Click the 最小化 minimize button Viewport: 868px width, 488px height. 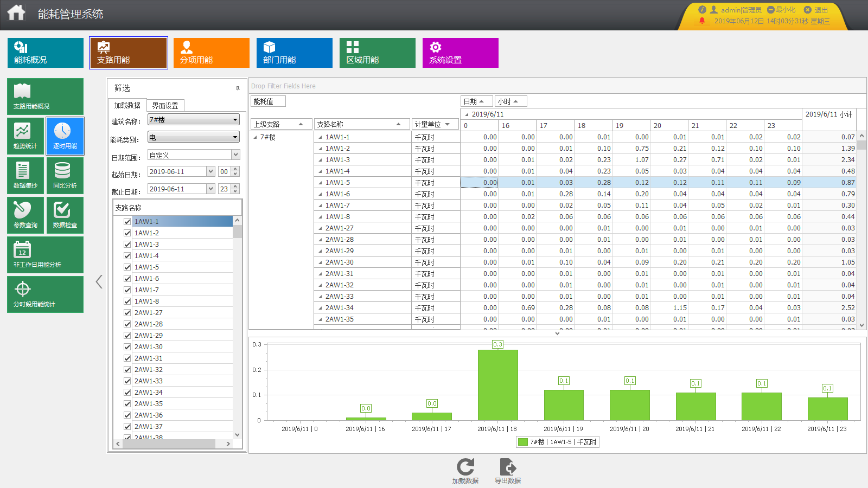[781, 10]
